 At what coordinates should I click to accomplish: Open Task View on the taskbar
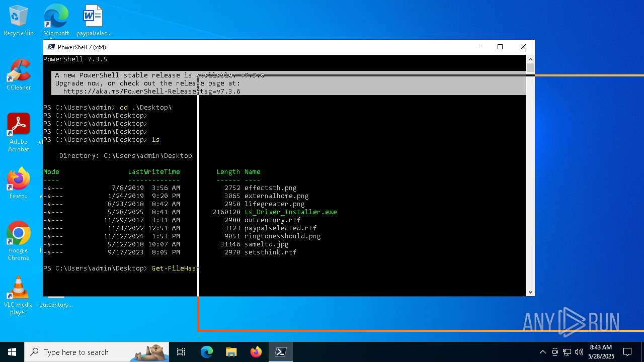(x=181, y=352)
